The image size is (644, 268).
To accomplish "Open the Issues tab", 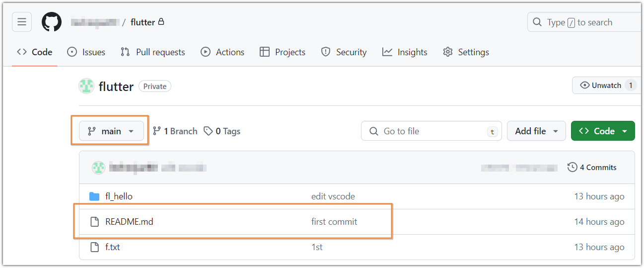I will [86, 52].
